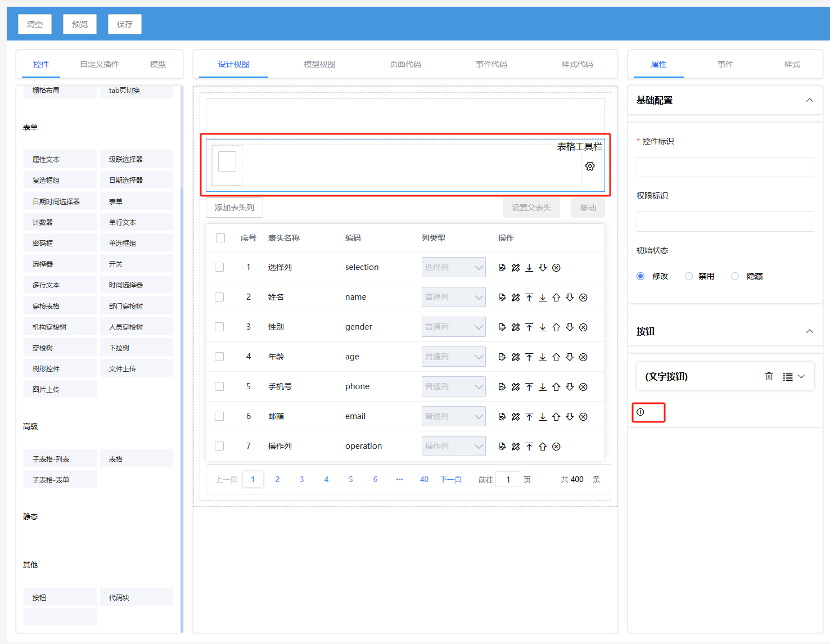
Task: Click the gear icon in 表格工具栏
Action: (590, 166)
